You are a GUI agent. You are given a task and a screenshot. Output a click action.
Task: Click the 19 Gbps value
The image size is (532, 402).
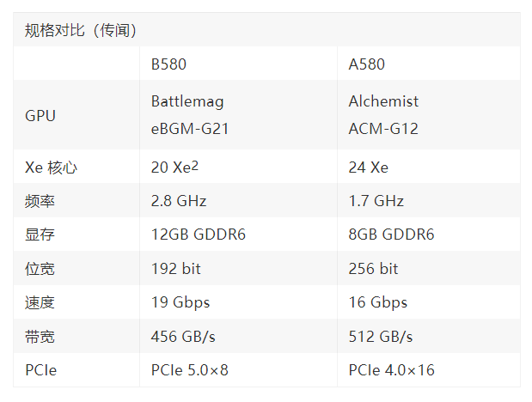pyautogui.click(x=180, y=303)
